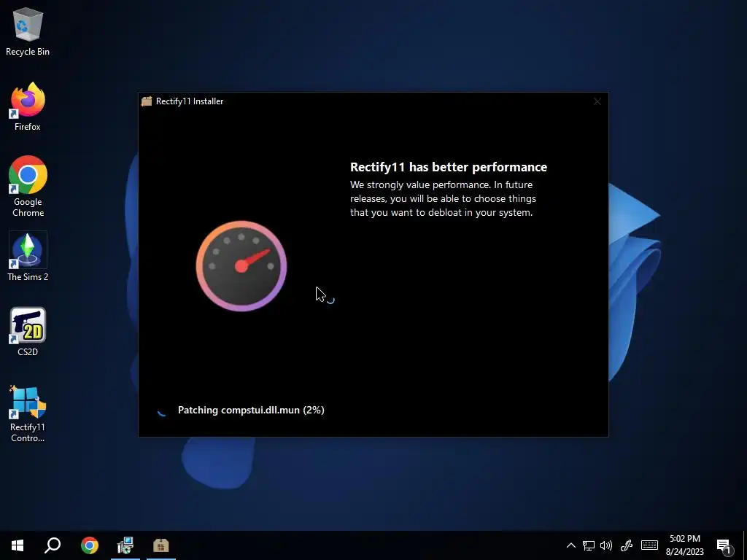Click the 'Patching compstui.dll.mun (2%)' status text
This screenshot has width=747, height=560.
coord(251,410)
